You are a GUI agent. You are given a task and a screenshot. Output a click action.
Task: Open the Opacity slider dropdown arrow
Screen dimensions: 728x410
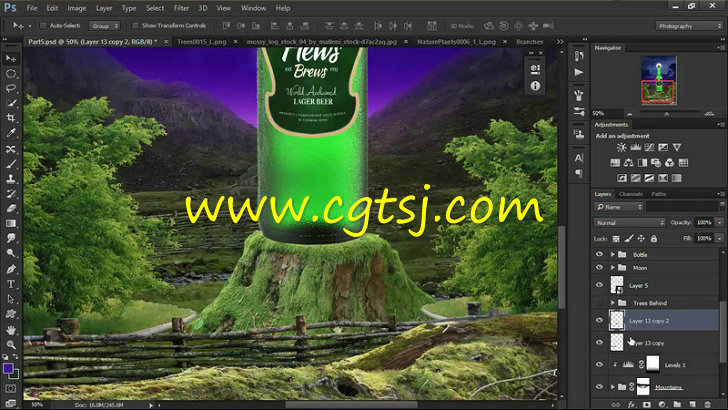(719, 223)
